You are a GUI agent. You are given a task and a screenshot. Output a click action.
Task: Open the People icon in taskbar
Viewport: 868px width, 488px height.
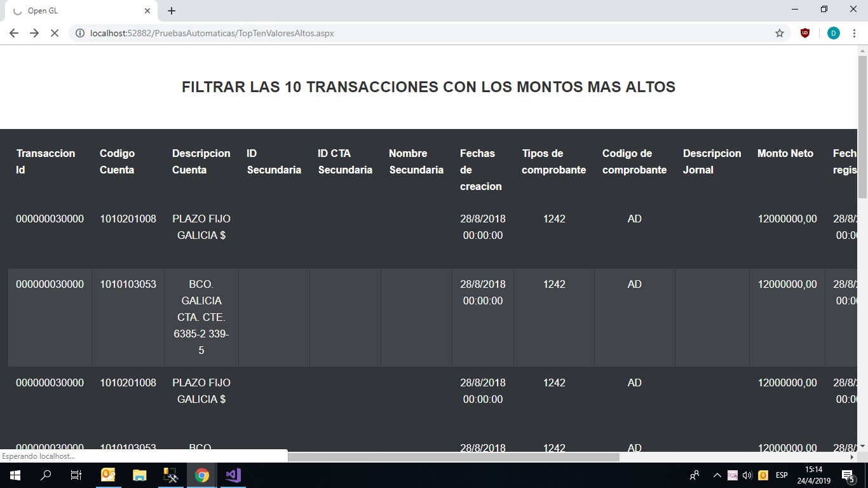(695, 475)
